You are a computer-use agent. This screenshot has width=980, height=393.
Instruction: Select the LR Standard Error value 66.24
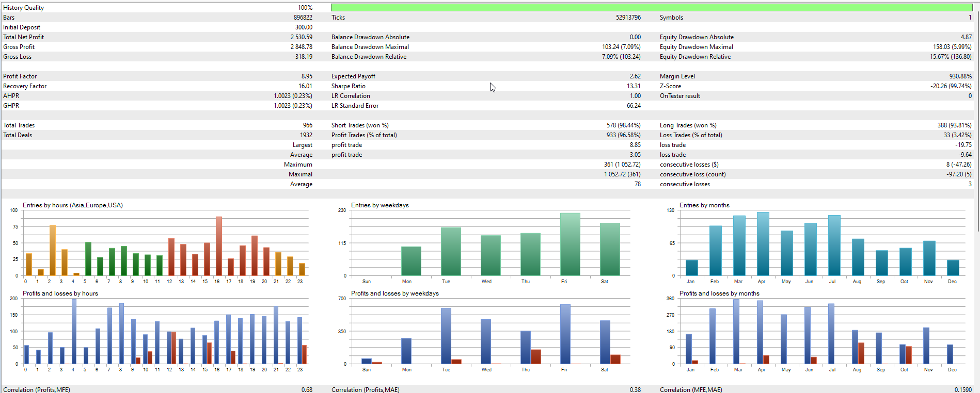pos(634,106)
